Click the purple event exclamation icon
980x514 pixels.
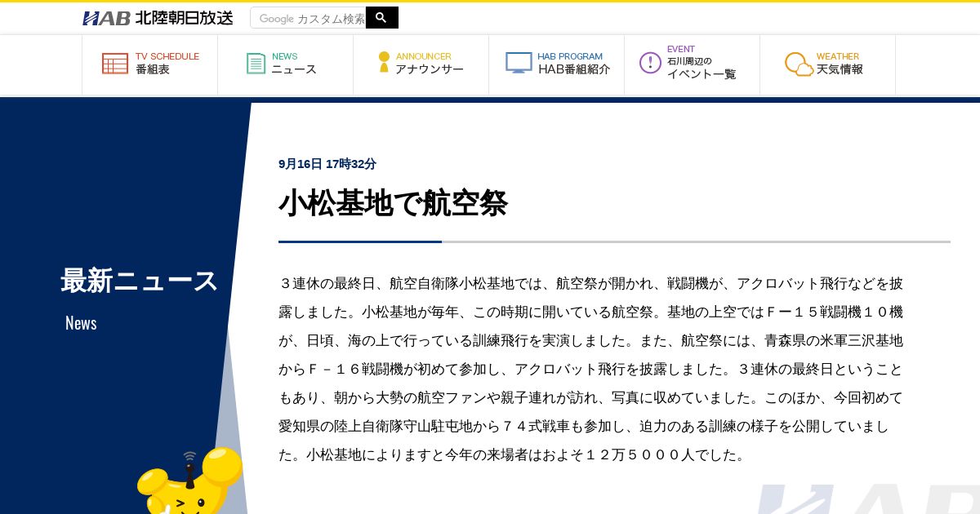(x=650, y=63)
